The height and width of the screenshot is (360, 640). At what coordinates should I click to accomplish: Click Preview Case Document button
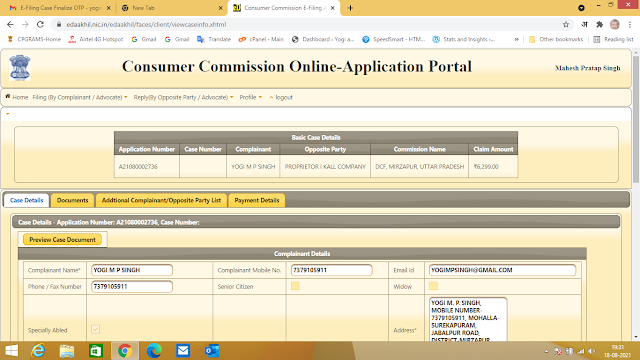tap(62, 240)
